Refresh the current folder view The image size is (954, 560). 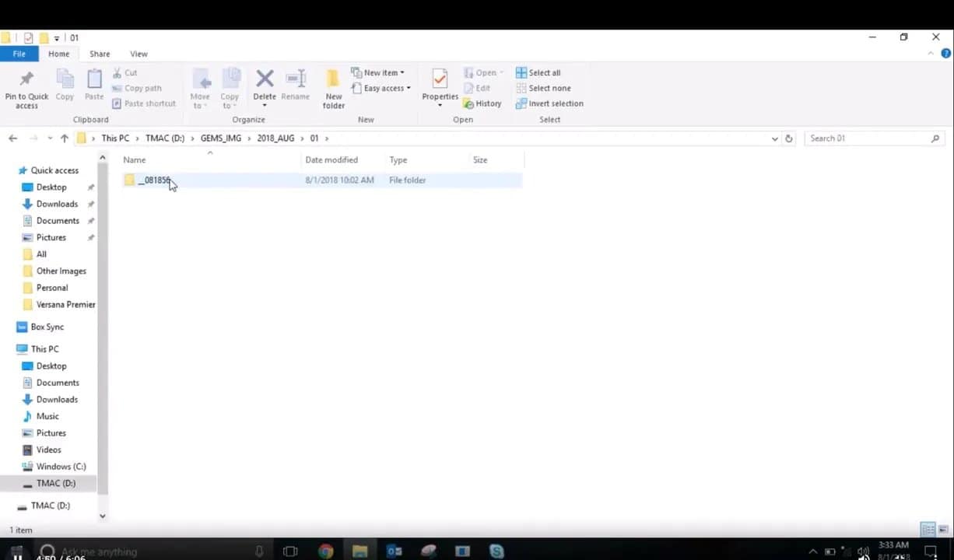[x=789, y=138]
